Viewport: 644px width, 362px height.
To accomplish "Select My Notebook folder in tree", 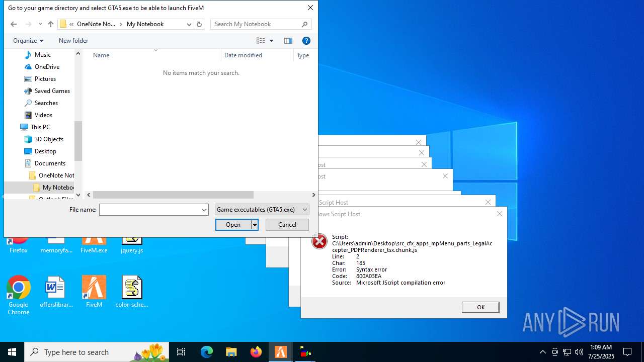I will 58,188.
